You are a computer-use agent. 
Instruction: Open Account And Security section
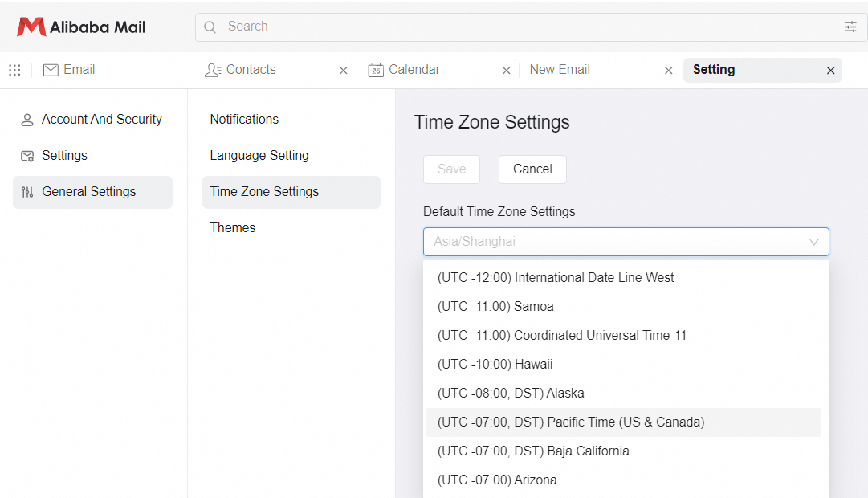click(101, 120)
